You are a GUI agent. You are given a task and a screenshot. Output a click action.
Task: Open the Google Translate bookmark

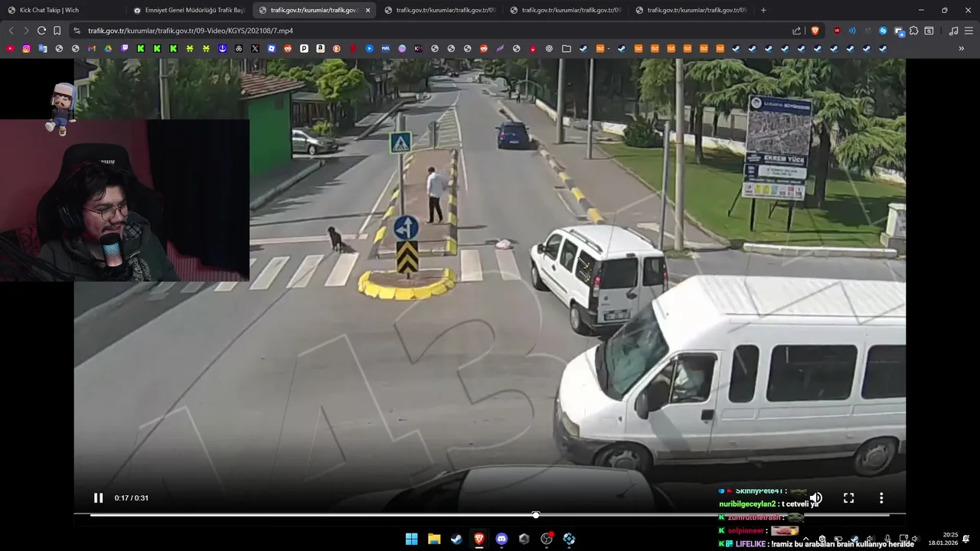[42, 48]
